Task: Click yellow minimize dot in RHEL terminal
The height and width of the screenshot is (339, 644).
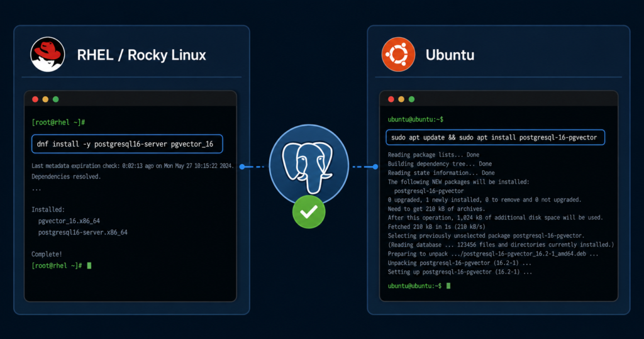Action: [x=45, y=99]
